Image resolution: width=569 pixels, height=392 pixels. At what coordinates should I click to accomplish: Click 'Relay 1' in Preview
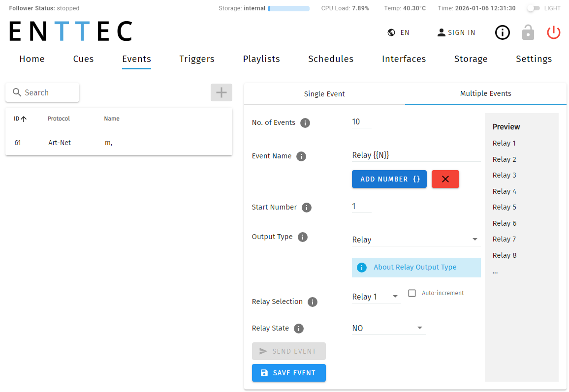pos(504,143)
